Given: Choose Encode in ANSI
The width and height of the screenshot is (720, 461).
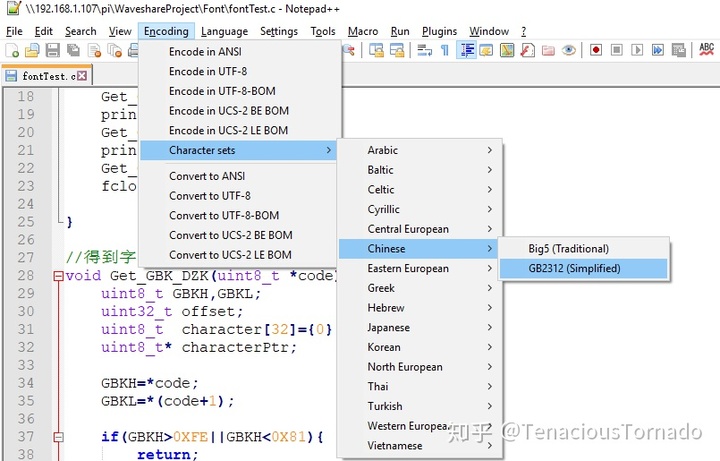Looking at the screenshot, I should click(240, 52).
